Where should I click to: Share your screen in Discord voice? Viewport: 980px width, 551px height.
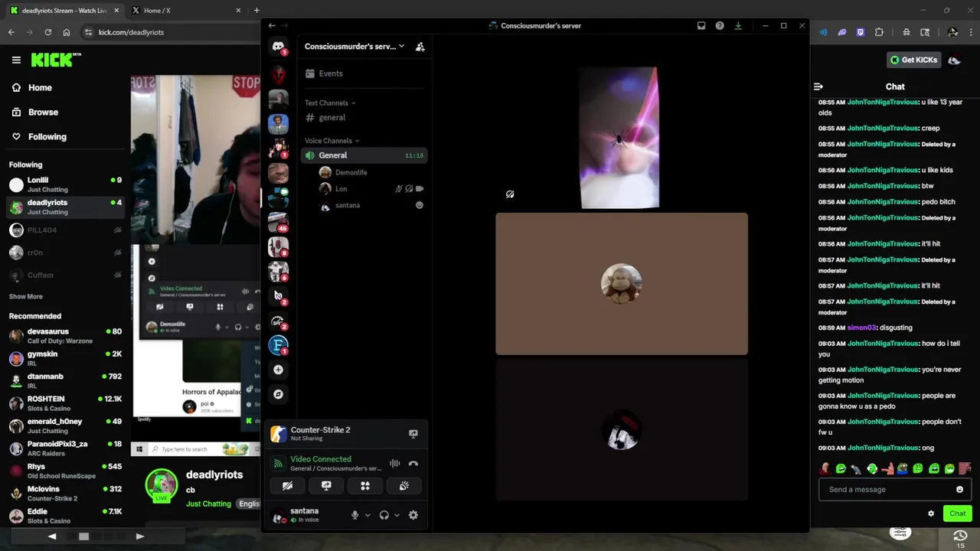pyautogui.click(x=326, y=486)
